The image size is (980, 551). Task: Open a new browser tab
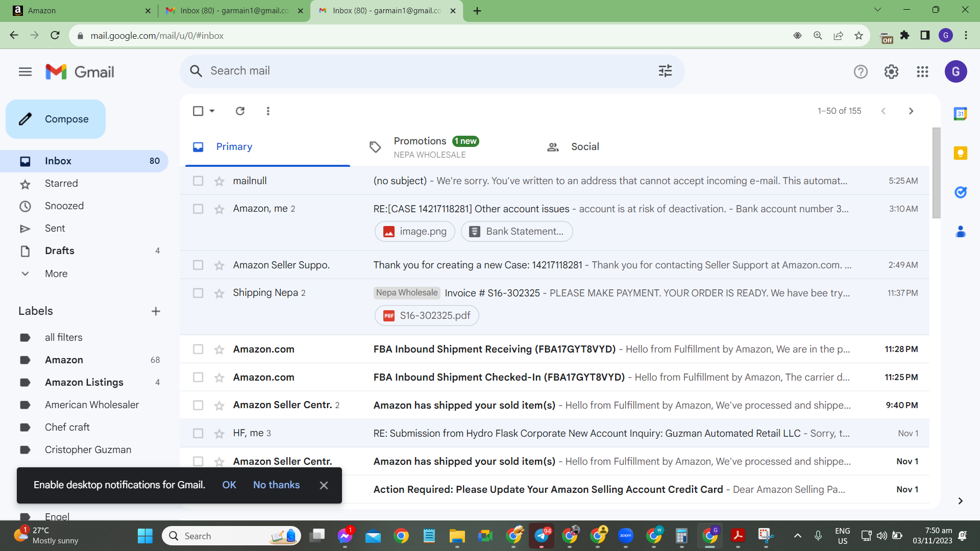477,11
